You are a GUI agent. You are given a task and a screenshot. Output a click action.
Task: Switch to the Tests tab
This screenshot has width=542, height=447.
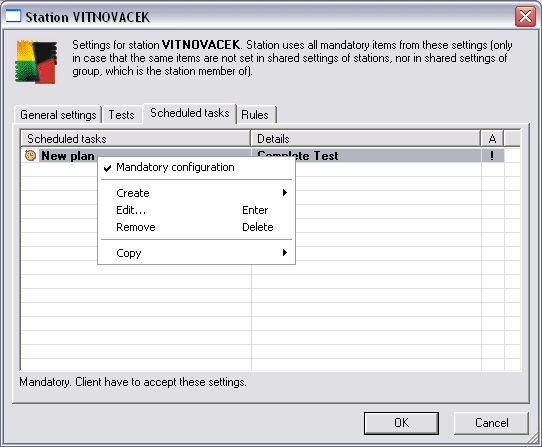[122, 115]
